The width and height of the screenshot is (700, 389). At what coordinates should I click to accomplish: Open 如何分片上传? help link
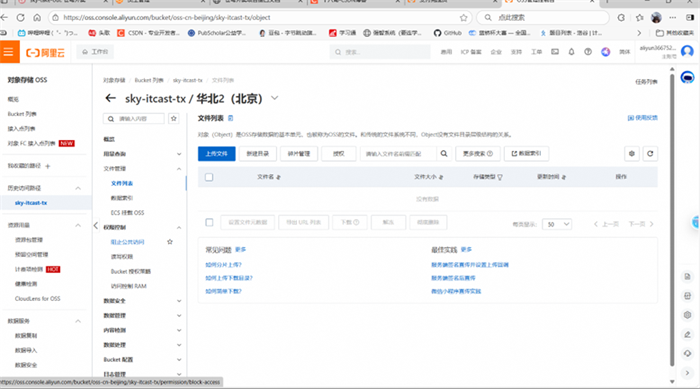tap(223, 265)
